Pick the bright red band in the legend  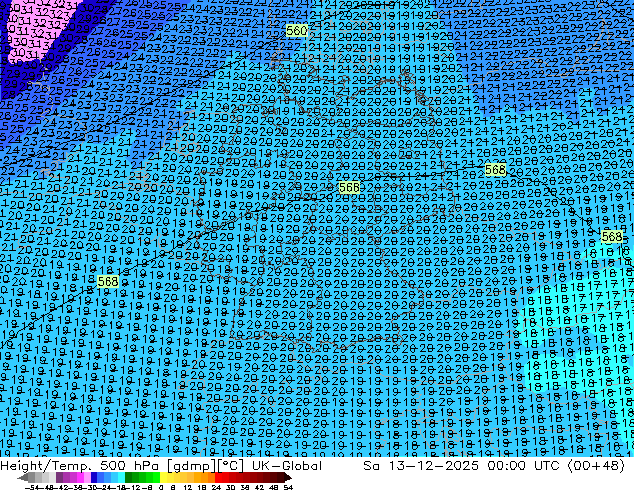click(218, 478)
